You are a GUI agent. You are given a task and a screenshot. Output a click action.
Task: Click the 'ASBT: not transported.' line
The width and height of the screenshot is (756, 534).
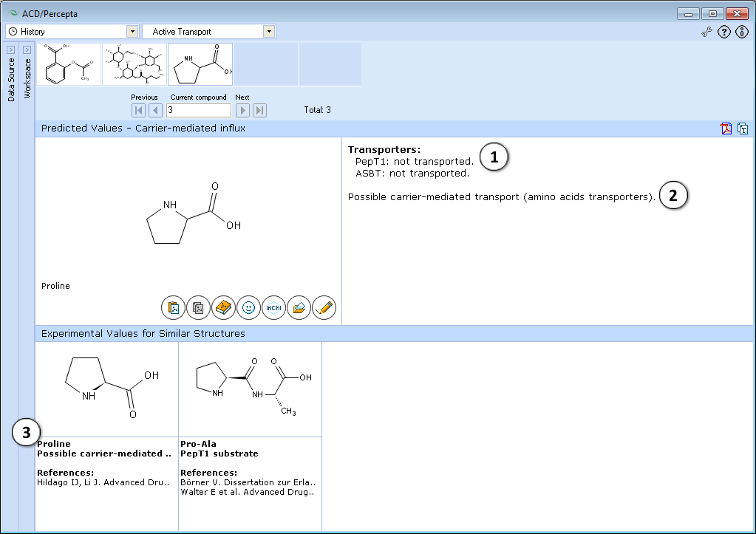(x=412, y=174)
